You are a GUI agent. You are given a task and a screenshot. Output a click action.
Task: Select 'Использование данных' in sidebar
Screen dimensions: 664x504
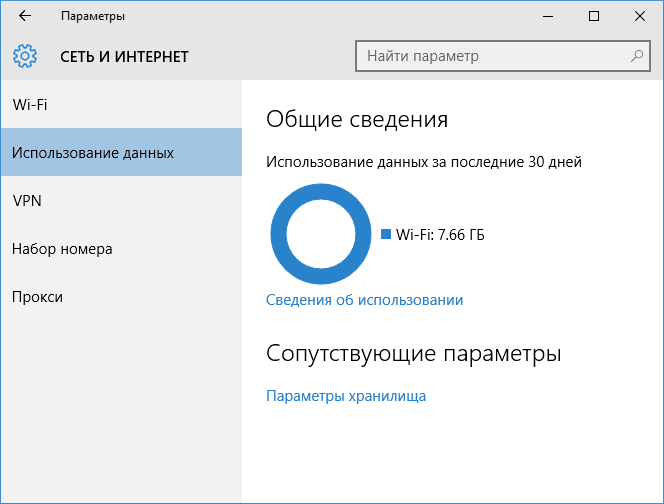(121, 152)
